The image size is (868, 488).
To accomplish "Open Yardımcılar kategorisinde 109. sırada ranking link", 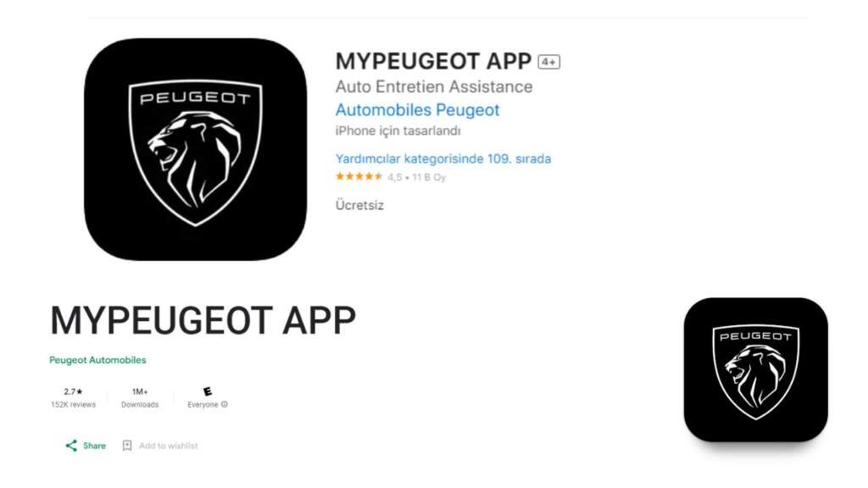I will coord(443,158).
